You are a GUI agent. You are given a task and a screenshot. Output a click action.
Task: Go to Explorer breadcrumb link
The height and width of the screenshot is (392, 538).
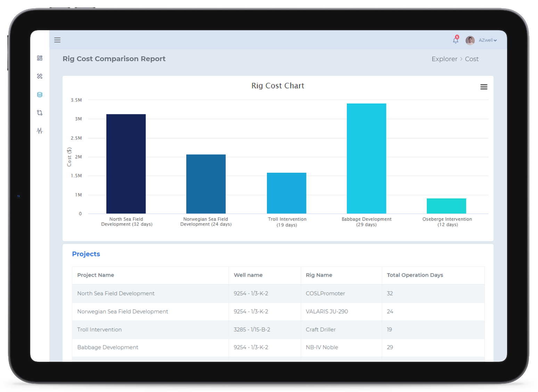[x=444, y=59]
